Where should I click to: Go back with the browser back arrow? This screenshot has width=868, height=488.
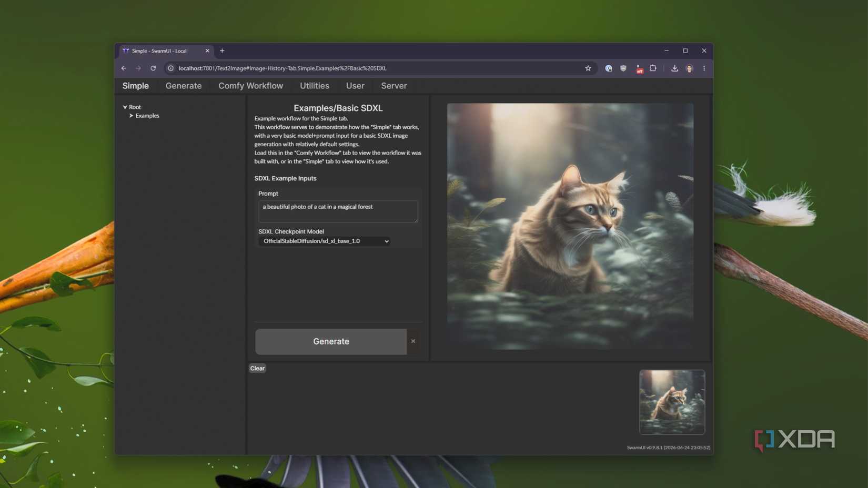(124, 68)
